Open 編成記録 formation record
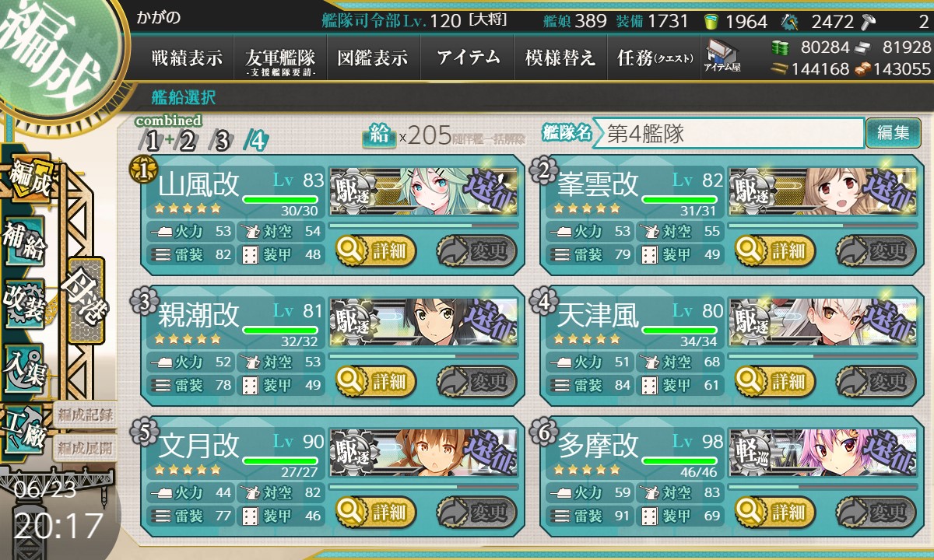934x560 pixels. (x=84, y=415)
